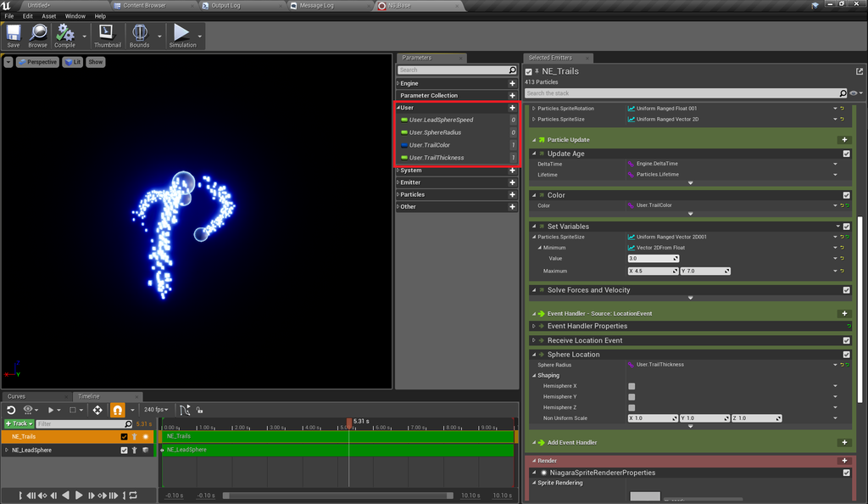
Task: Expand the NE_LeadSphere track
Action: click(7, 451)
